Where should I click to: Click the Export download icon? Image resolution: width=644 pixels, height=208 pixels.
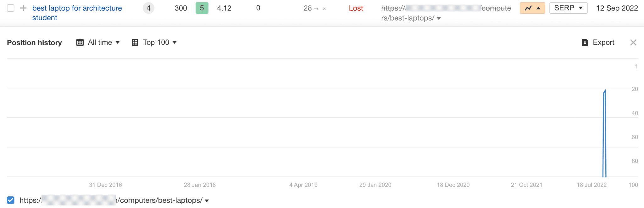click(x=585, y=43)
